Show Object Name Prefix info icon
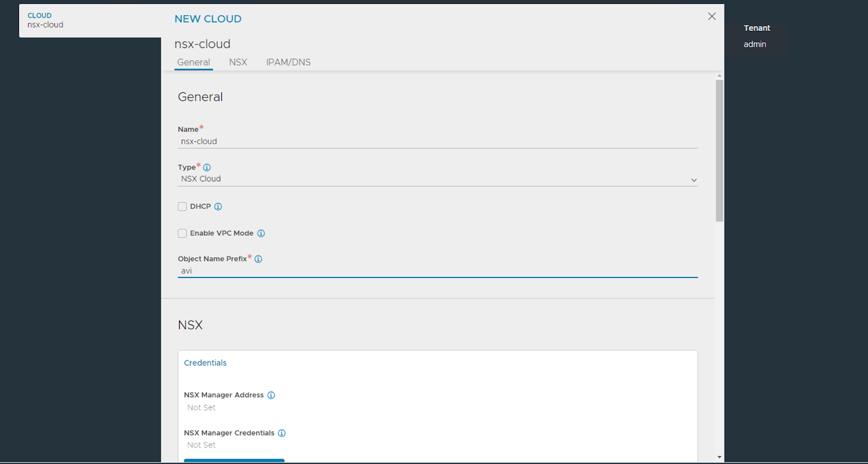The width and height of the screenshot is (868, 464). click(258, 259)
